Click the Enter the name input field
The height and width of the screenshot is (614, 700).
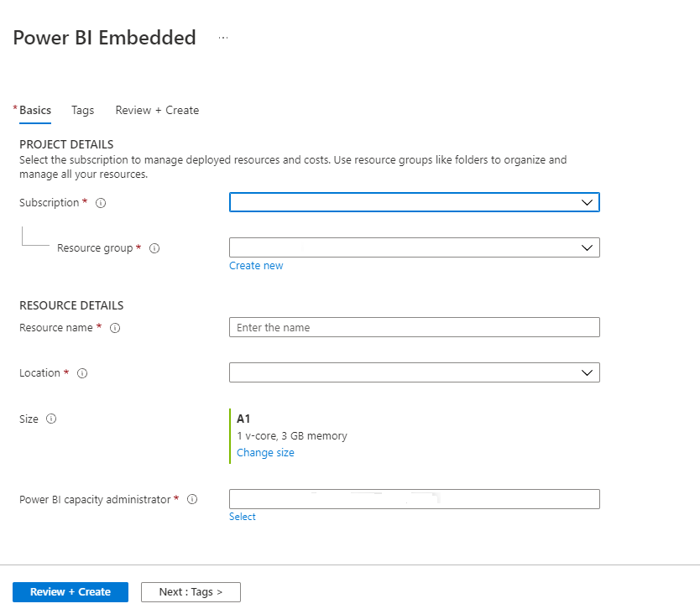tap(414, 327)
